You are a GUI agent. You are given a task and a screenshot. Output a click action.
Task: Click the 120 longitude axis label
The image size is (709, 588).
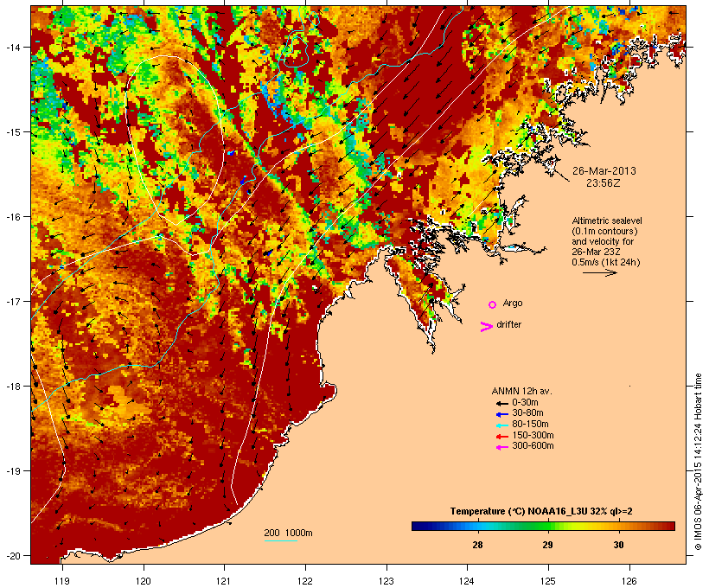[x=144, y=581]
